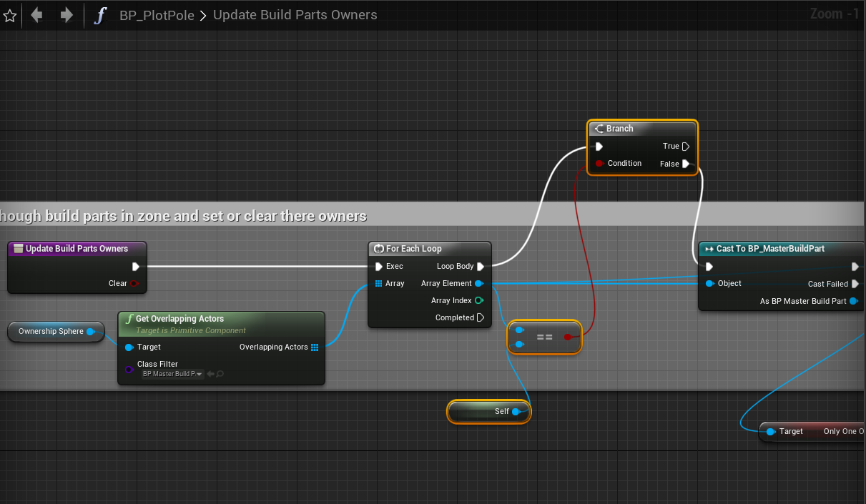
Task: Open the BP_PlotPole breadcrumb
Action: click(156, 15)
